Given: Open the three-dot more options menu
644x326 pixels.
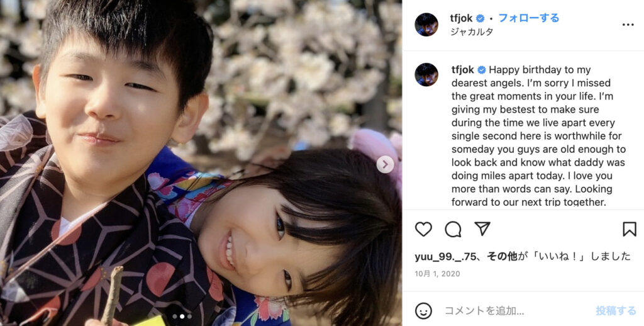Looking at the screenshot, I should pyautogui.click(x=628, y=25).
